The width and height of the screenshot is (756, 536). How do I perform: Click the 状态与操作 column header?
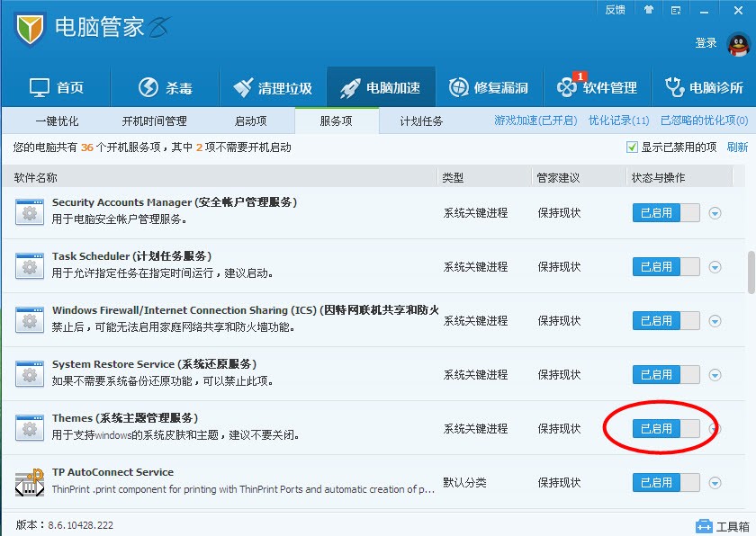pos(658,178)
